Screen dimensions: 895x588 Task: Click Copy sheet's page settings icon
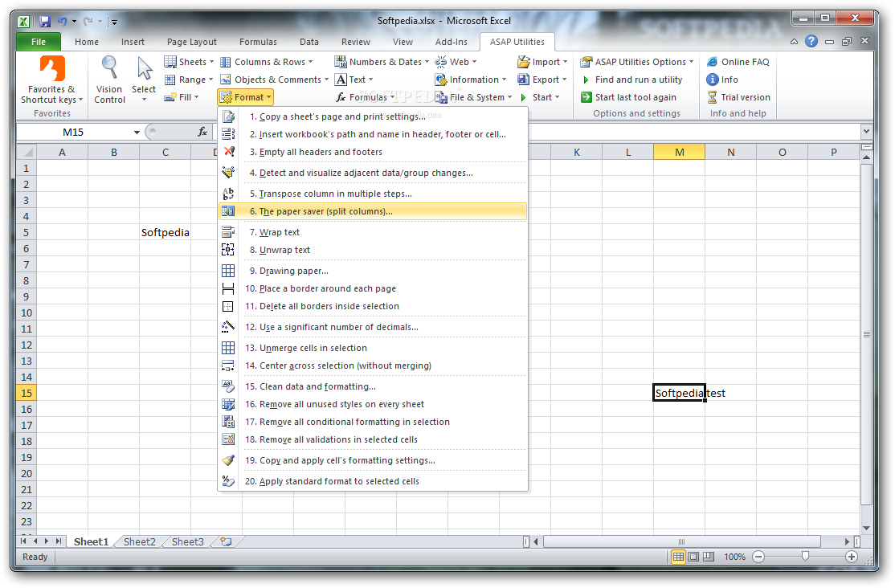click(x=228, y=116)
